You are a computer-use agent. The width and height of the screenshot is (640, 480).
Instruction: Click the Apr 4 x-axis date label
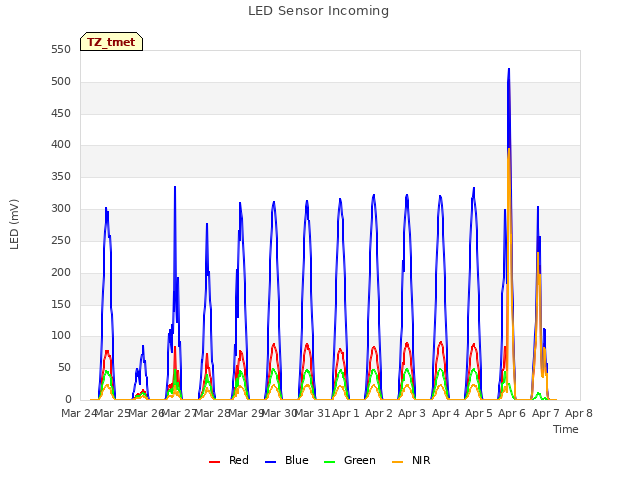[x=446, y=413]
